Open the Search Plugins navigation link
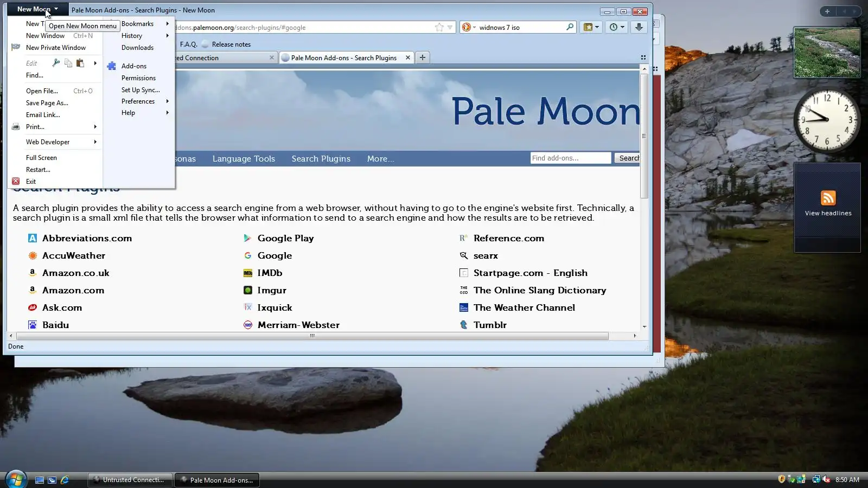 point(321,159)
